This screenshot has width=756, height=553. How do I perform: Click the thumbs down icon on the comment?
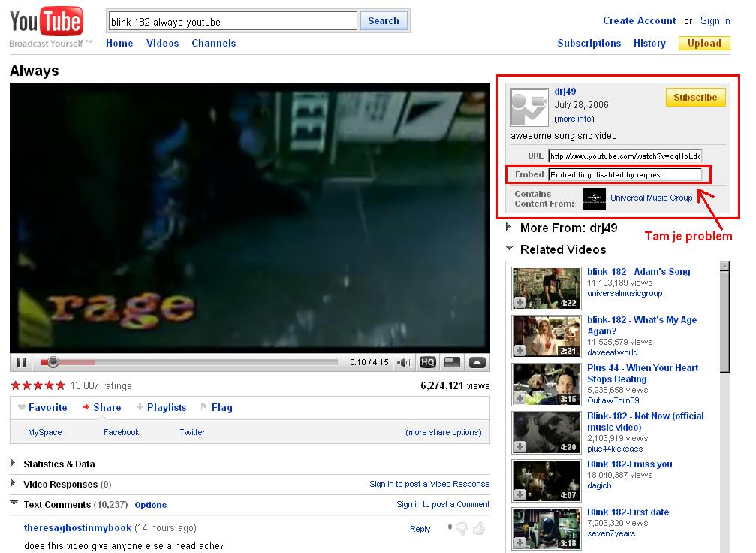(x=462, y=528)
